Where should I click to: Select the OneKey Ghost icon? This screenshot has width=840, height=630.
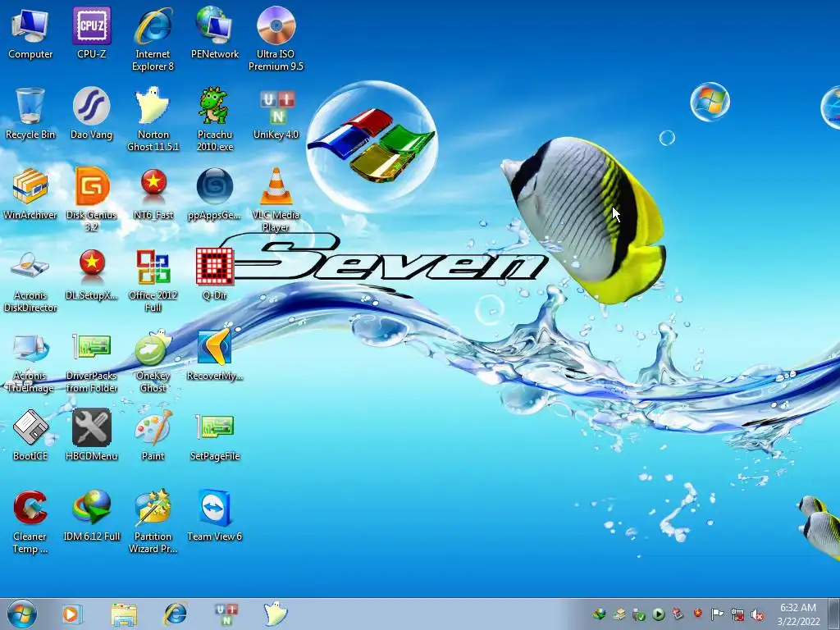click(153, 362)
